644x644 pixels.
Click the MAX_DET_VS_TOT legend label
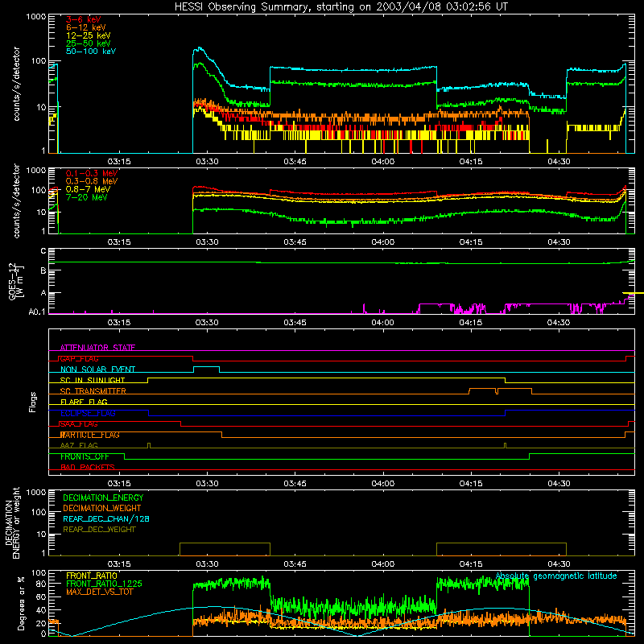coord(100,592)
